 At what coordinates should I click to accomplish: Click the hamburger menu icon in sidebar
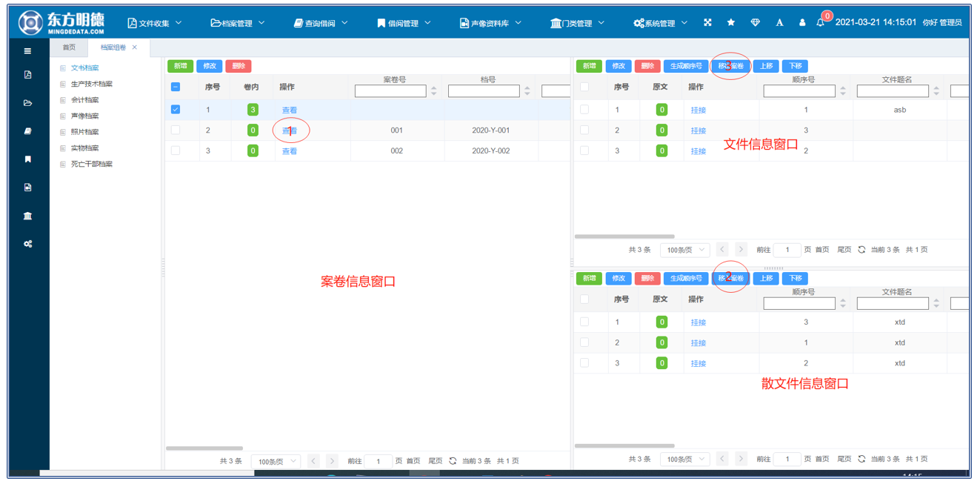(x=27, y=51)
